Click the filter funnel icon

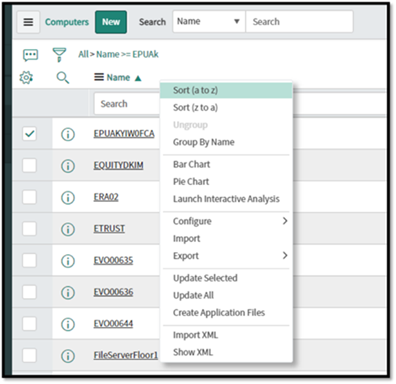(59, 55)
